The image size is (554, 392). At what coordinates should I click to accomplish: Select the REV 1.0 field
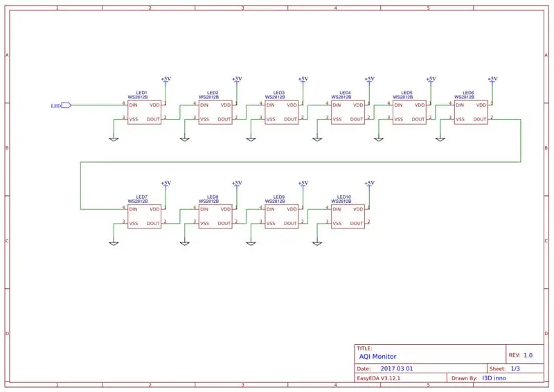click(x=521, y=355)
